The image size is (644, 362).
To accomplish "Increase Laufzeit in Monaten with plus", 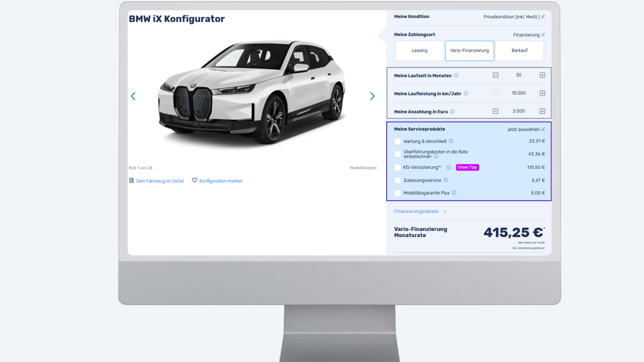I will (542, 75).
